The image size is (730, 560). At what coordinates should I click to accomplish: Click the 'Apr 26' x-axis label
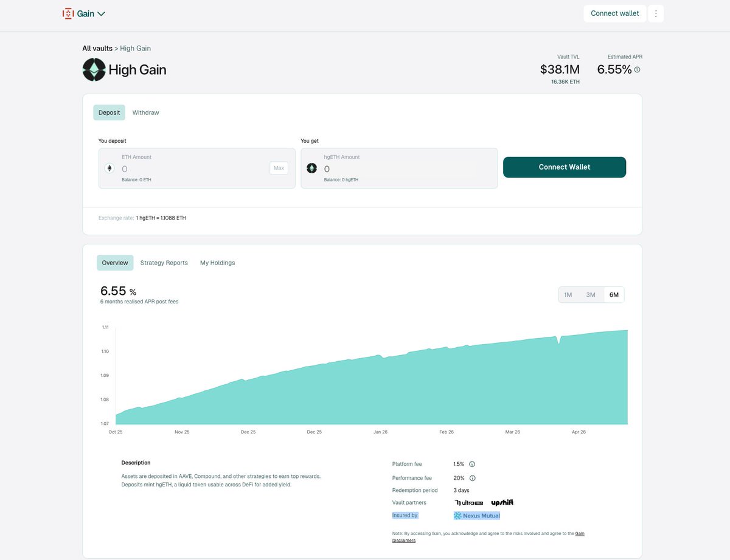pyautogui.click(x=579, y=432)
